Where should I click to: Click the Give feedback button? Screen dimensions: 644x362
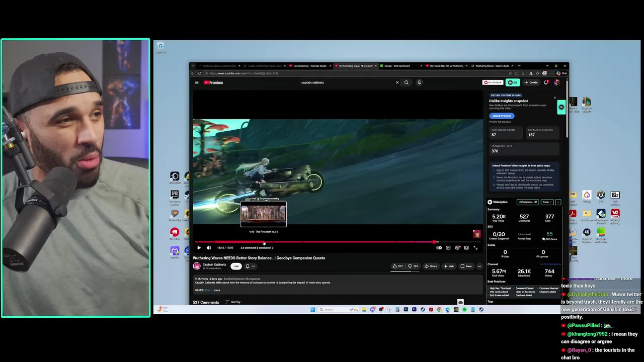point(493,82)
